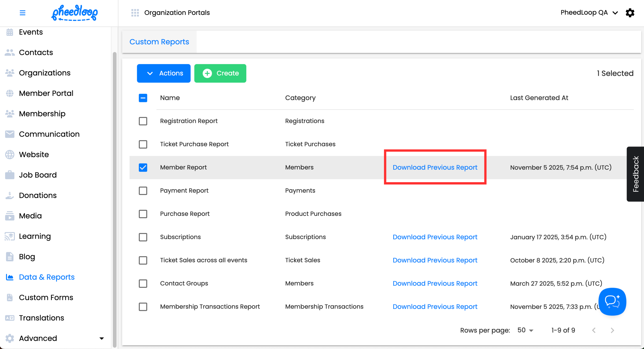Viewport: 644px width, 349px height.
Task: Click the green Create button
Action: 220,73
